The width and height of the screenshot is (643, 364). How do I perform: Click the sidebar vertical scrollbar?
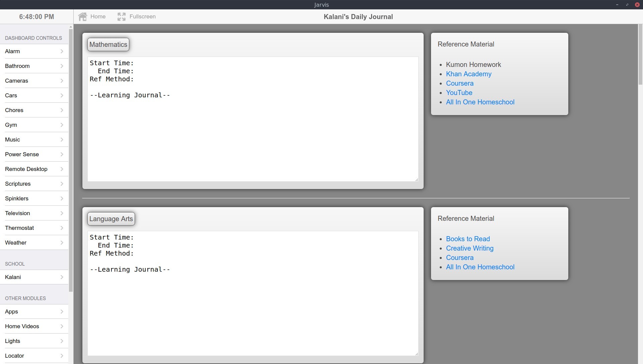click(x=71, y=161)
